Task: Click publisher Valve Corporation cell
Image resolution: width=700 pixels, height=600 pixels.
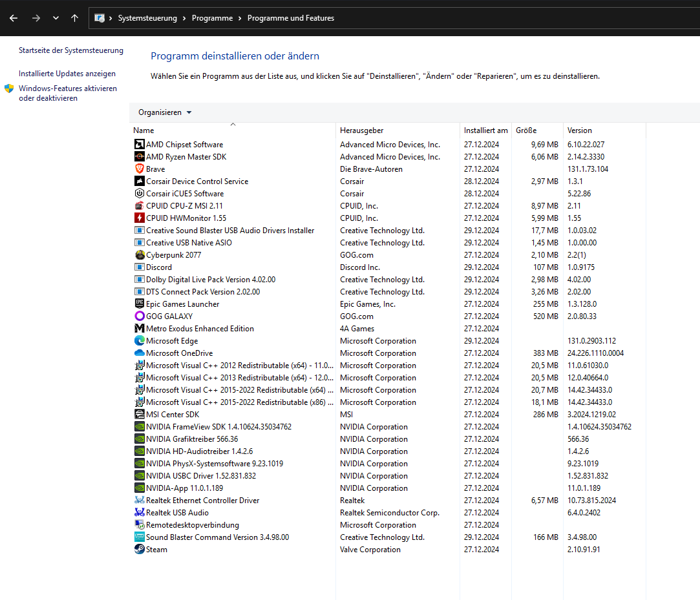Action: pyautogui.click(x=370, y=550)
